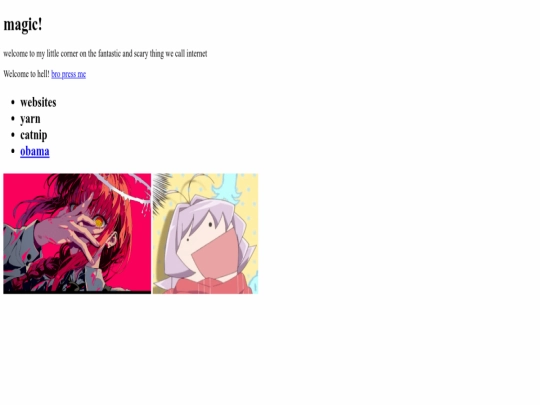Click the bullet point beside 'yarn'
This screenshot has height=405, width=540.
click(13, 119)
